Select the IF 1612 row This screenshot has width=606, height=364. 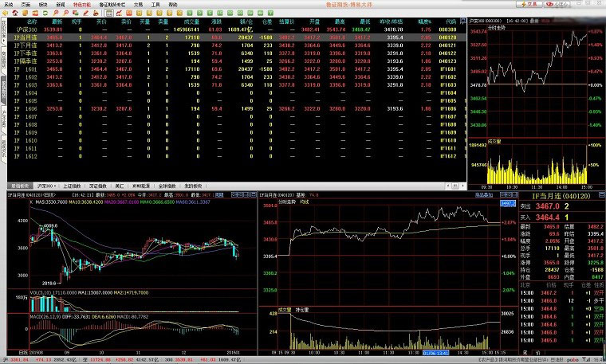pos(237,156)
